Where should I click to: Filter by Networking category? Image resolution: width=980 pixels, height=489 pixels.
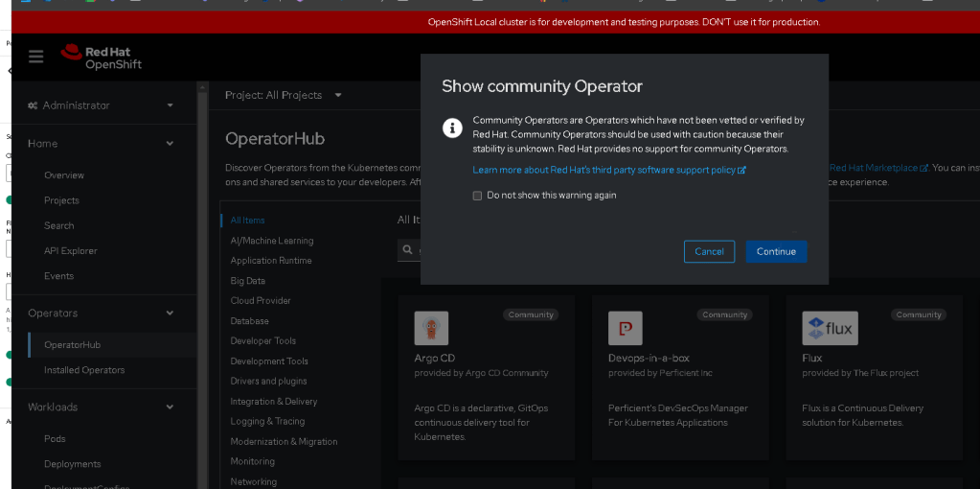[253, 481]
